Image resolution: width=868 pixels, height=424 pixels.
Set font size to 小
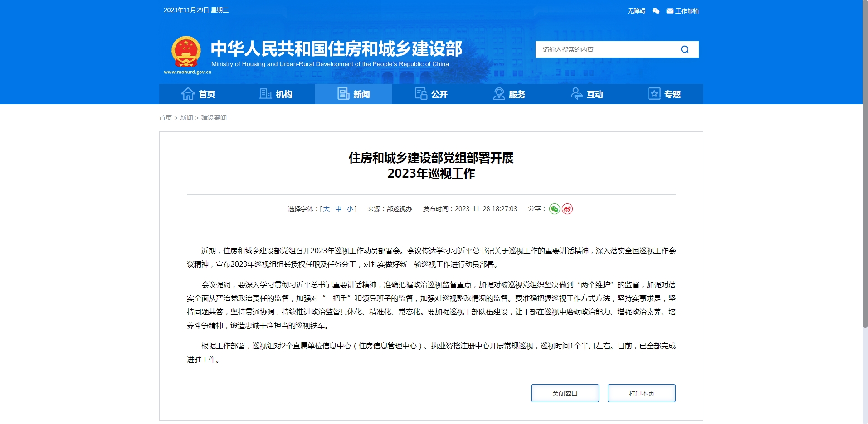[x=350, y=209]
